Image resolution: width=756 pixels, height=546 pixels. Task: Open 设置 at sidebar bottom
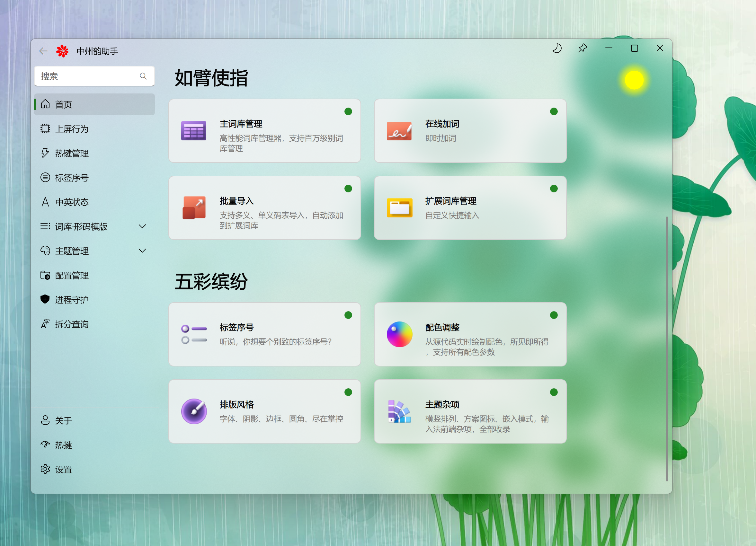click(63, 469)
